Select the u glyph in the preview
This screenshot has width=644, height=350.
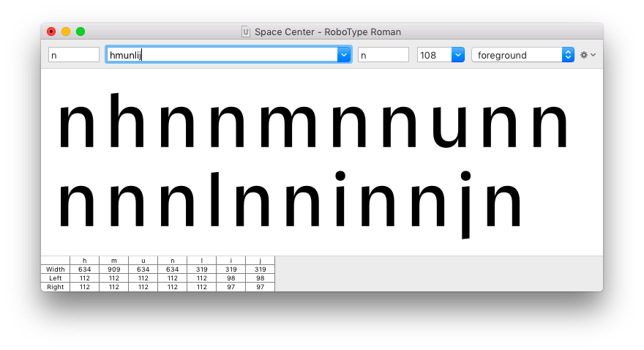pyautogui.click(x=449, y=127)
